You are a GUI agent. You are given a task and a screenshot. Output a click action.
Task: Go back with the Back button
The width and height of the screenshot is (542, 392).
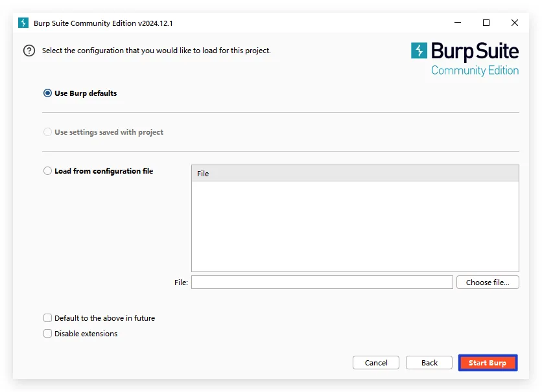click(x=429, y=363)
